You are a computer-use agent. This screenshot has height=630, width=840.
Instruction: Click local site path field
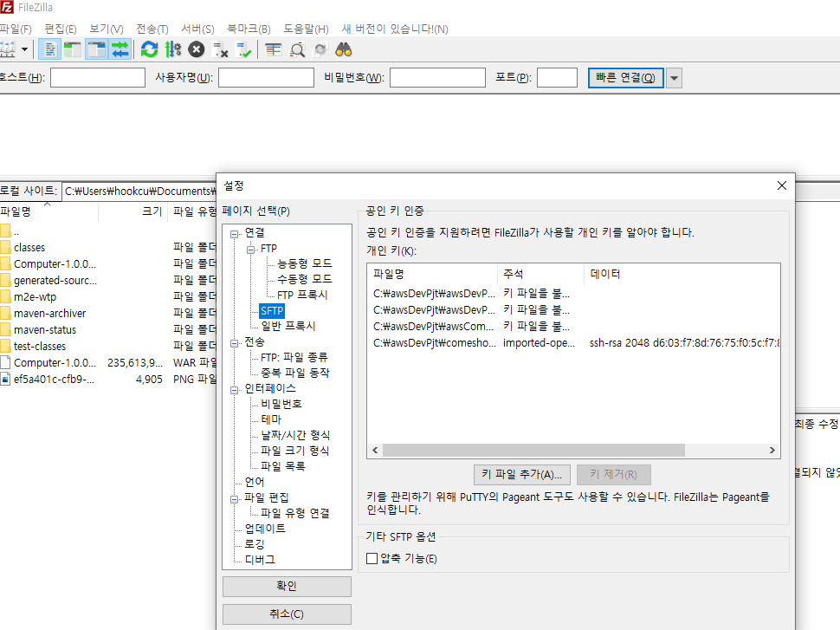coord(139,191)
